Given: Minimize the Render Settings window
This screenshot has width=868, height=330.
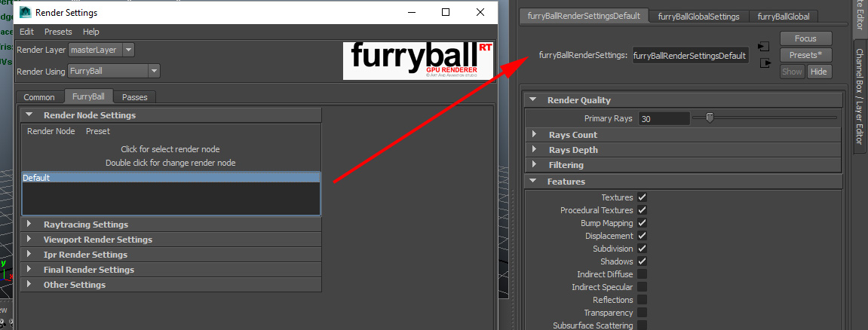Looking at the screenshot, I should click(411, 11).
